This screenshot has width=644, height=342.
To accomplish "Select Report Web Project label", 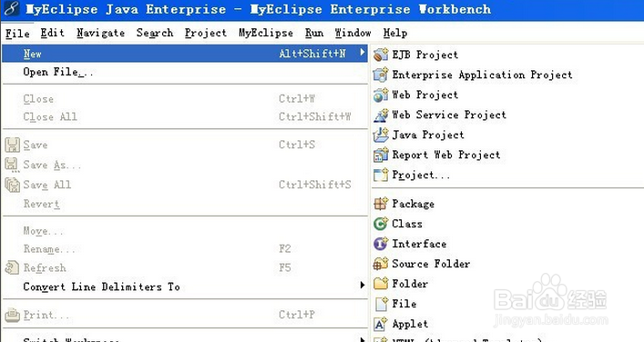I will (446, 155).
